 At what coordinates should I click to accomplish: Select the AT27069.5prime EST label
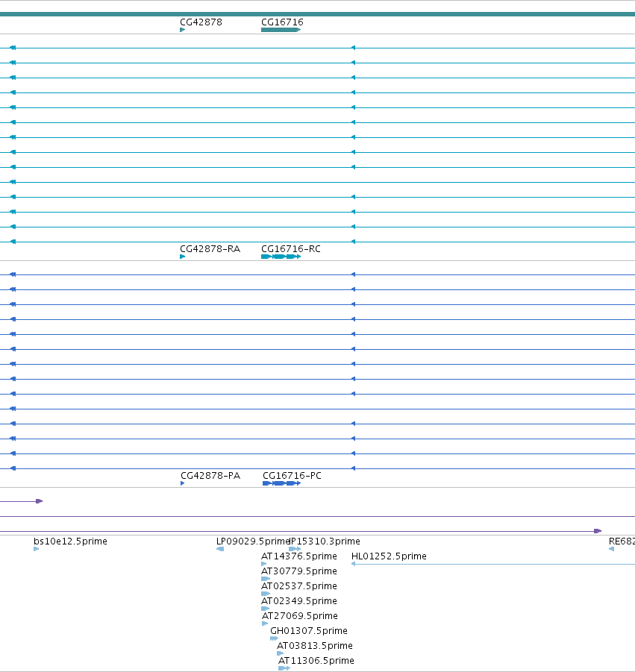tap(300, 616)
